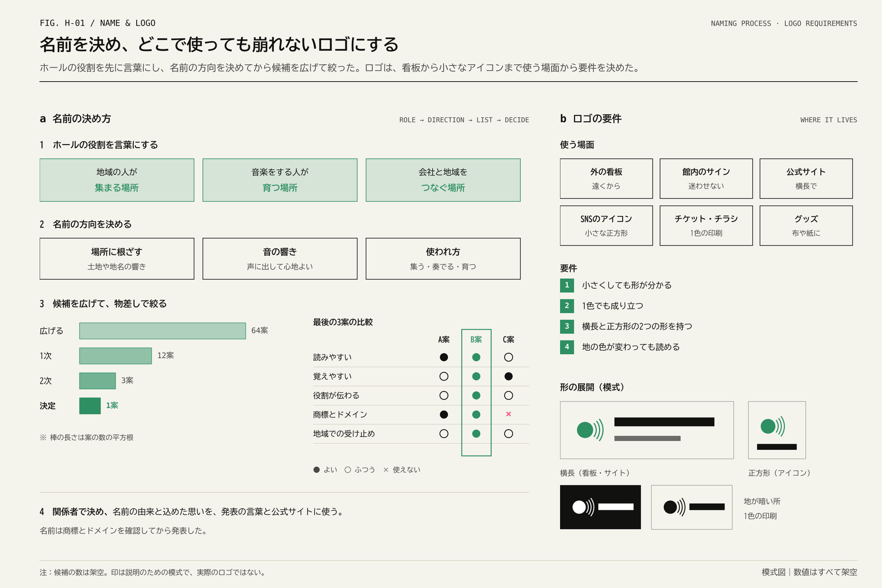The image size is (882, 588).
Task: Click requirement number badge 1
Action: [x=567, y=285]
